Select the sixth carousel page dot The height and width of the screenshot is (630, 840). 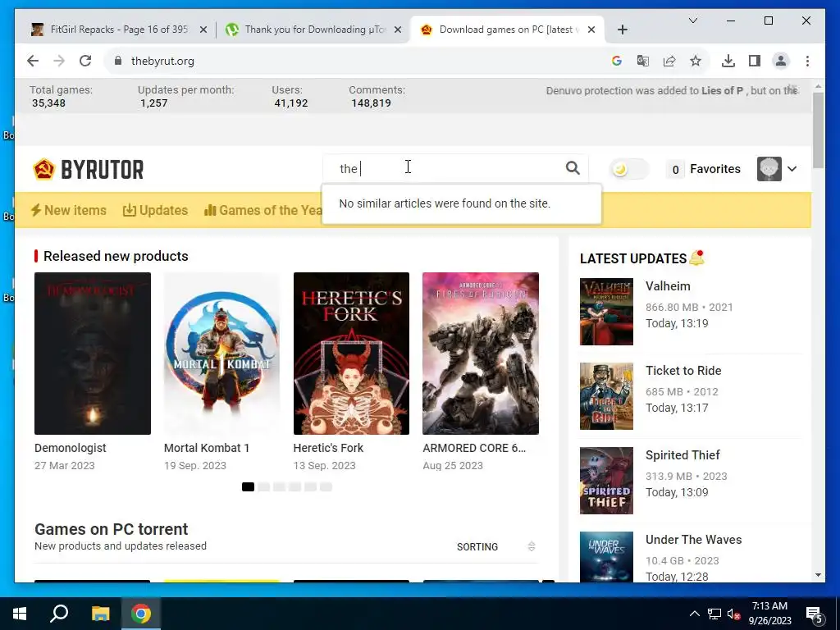click(x=326, y=486)
